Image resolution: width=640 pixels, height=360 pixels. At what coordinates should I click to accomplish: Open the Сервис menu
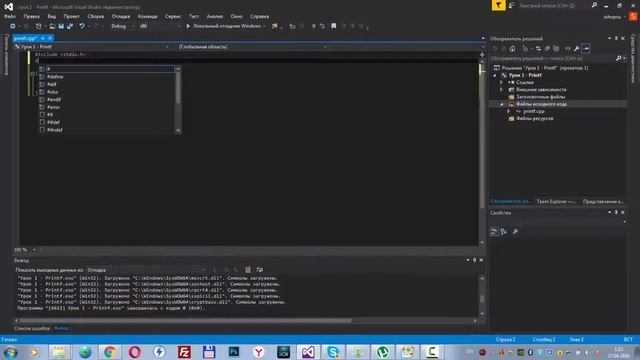click(x=173, y=16)
